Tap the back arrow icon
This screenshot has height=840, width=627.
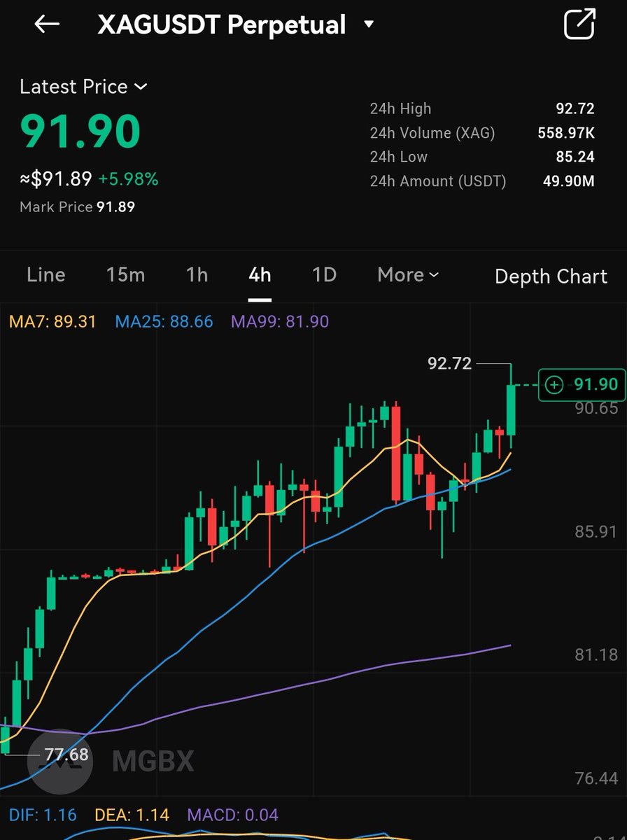47,24
